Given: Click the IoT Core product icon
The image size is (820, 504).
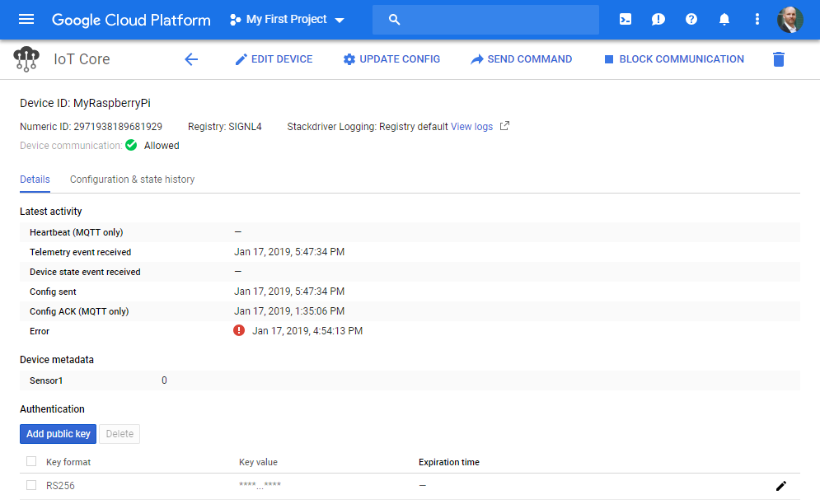Looking at the screenshot, I should click(26, 59).
